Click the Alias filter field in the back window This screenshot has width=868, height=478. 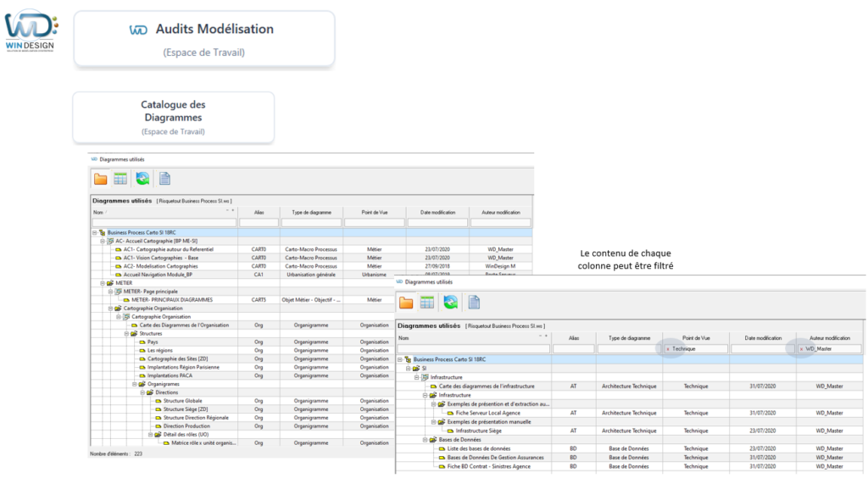coord(259,222)
